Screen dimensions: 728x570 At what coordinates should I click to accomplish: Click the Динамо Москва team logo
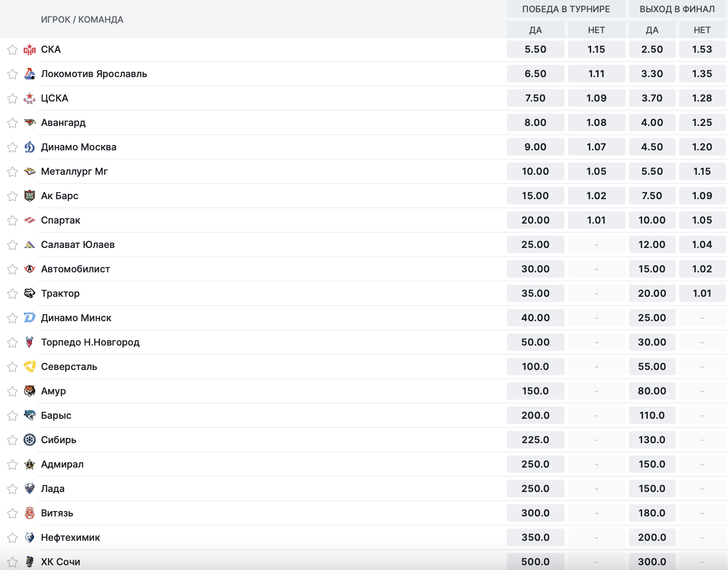30,147
